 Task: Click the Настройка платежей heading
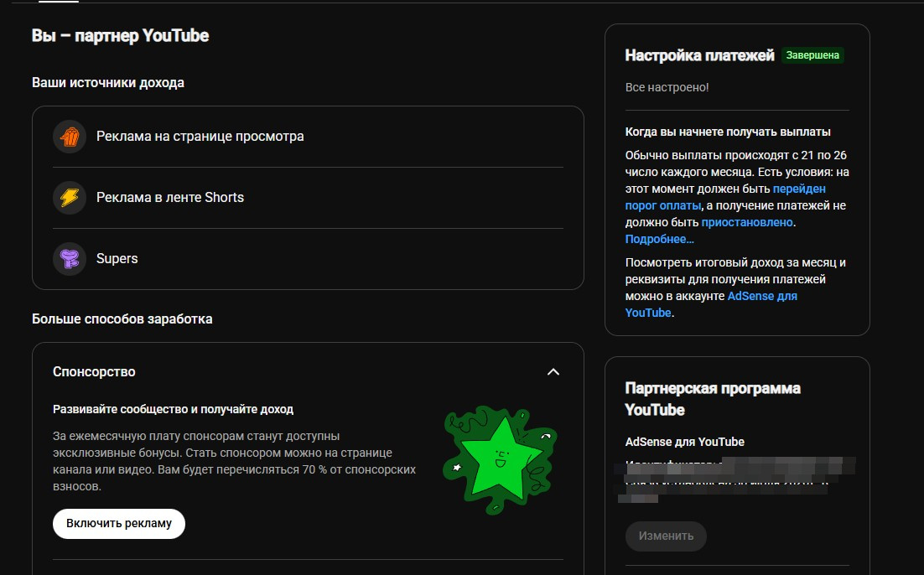coord(699,55)
